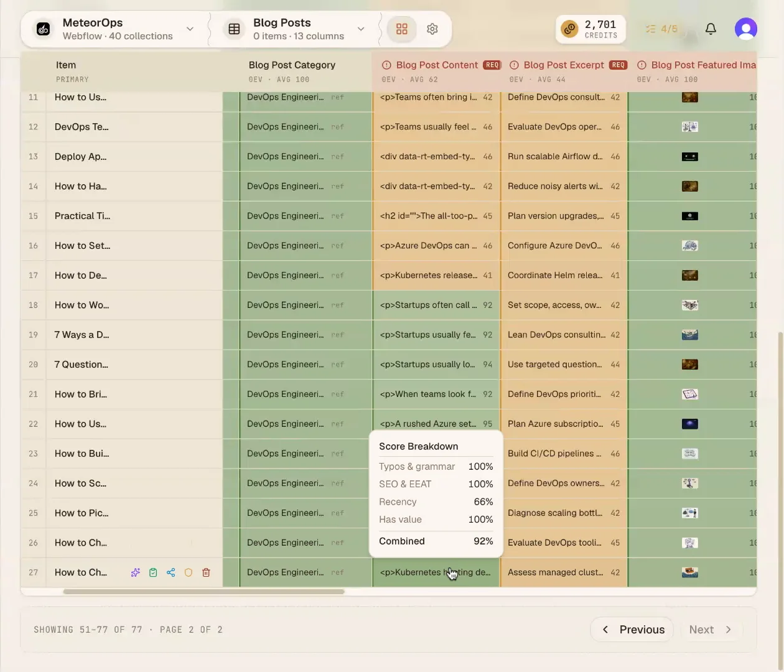Click the clipboard check icon on row 27
The image size is (784, 672).
[153, 572]
